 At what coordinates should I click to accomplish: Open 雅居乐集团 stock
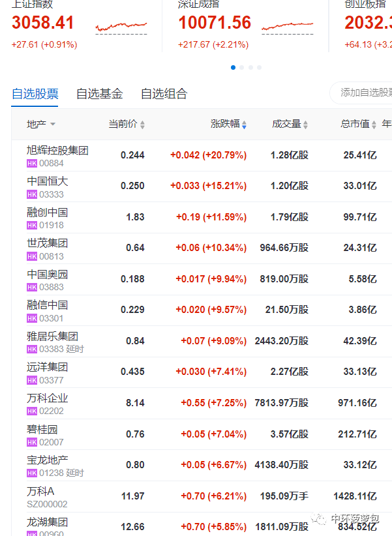tap(52, 336)
